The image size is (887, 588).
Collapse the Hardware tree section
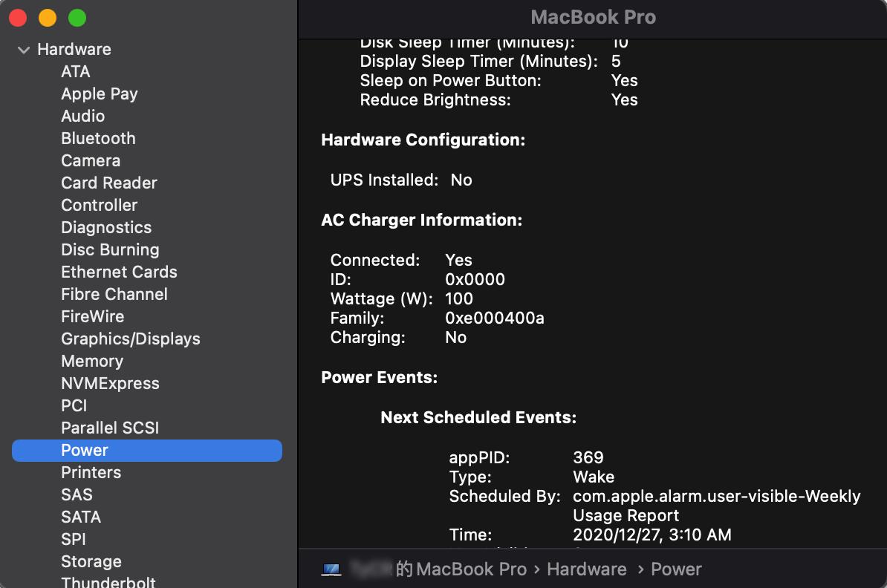click(24, 50)
